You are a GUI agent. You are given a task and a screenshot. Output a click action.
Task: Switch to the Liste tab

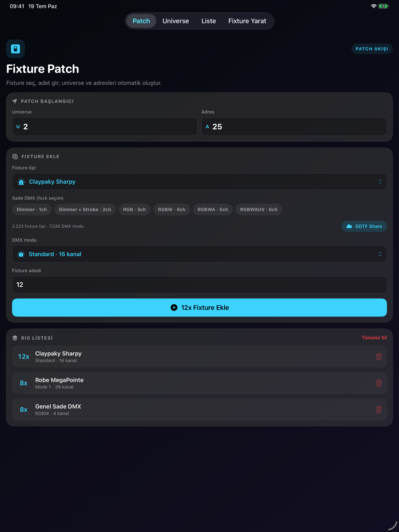click(209, 21)
